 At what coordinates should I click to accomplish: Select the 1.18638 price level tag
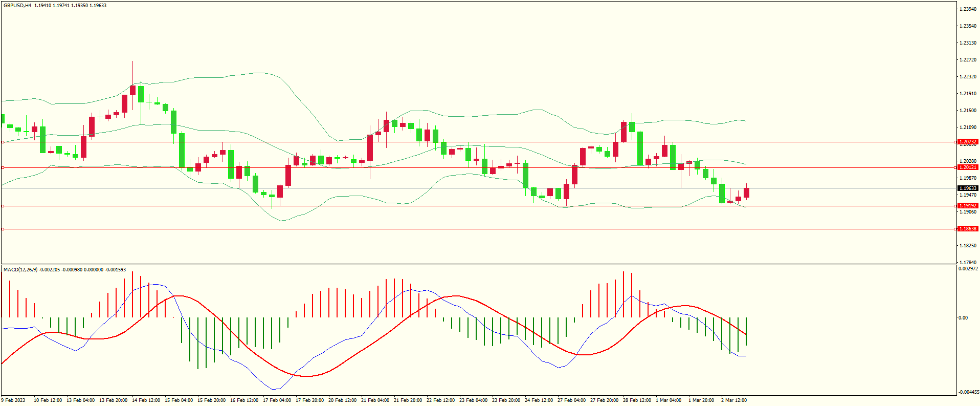(967, 229)
